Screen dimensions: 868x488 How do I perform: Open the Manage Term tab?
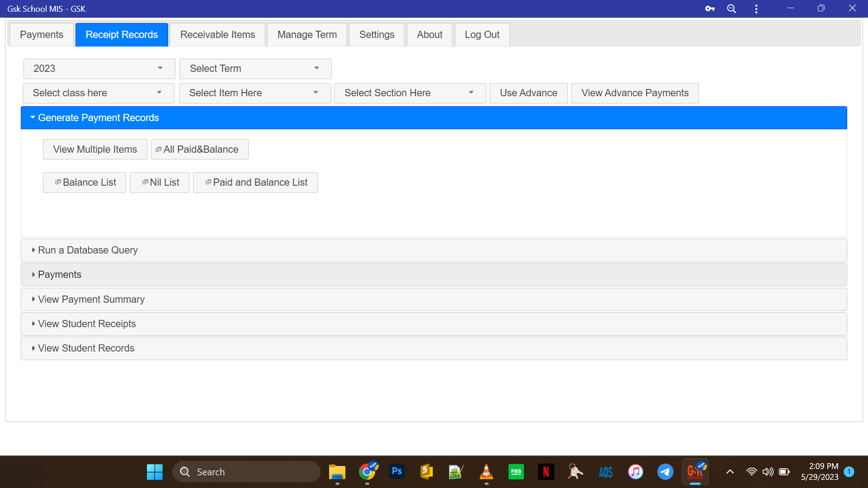click(x=307, y=35)
